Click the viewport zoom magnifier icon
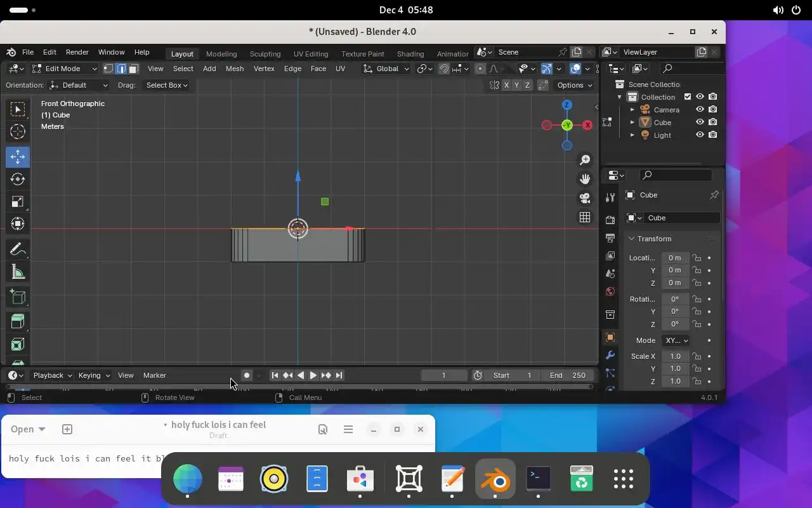 (x=585, y=160)
